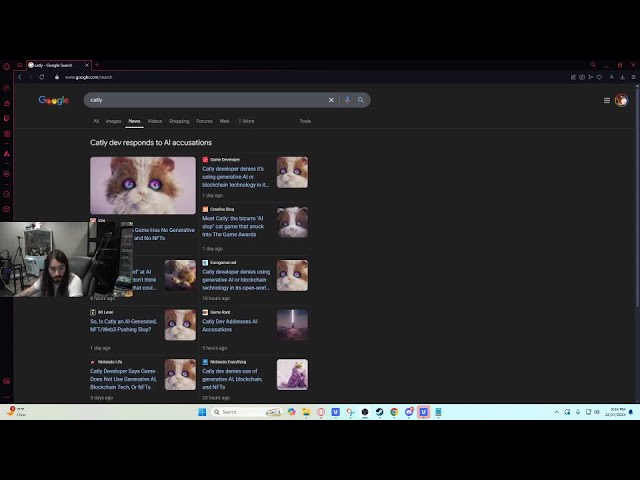Search using the magnifying glass icon
This screenshot has height=480, width=640.
[360, 100]
